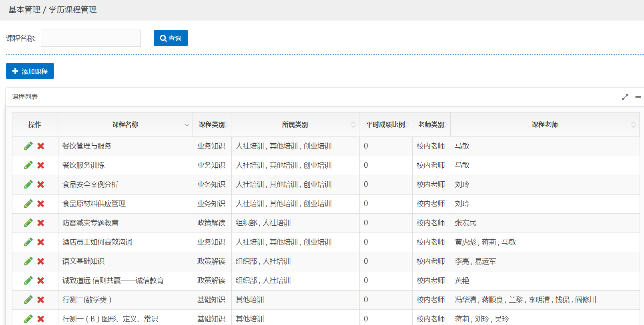The width and height of the screenshot is (644, 325).
Task: Click 组织部, 人社培训 in 语文基础知识 row
Action: tap(295, 261)
